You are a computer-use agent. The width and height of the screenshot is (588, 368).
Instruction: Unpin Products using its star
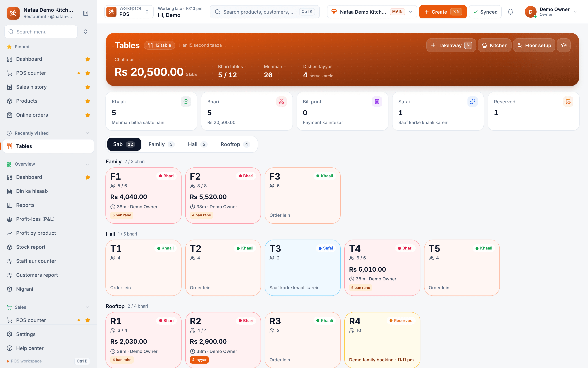point(88,101)
